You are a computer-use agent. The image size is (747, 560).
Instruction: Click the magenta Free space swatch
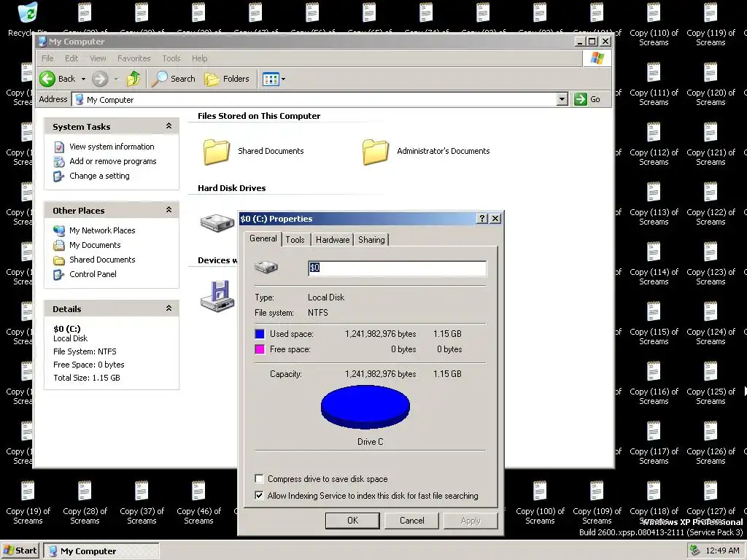260,349
